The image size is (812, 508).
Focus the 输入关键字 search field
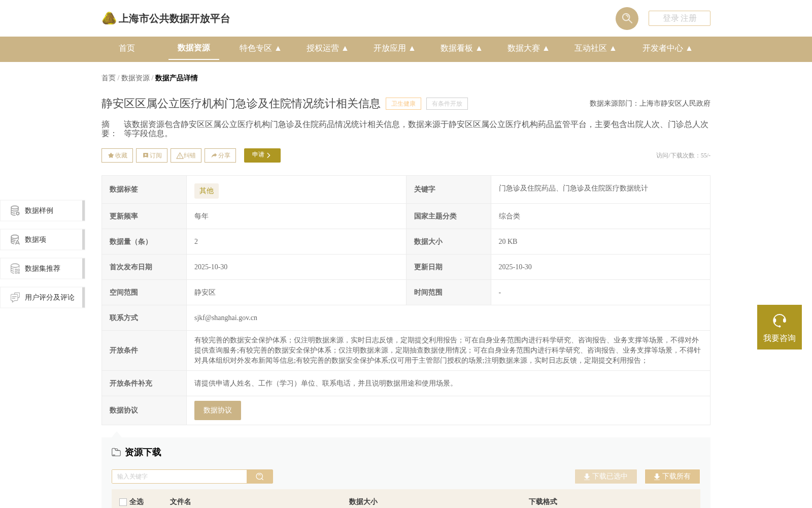click(179, 477)
